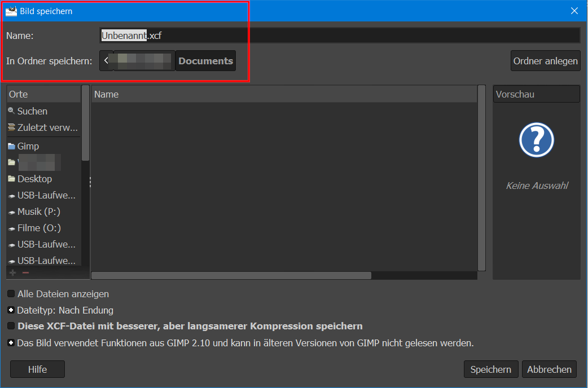588x388 pixels.
Task: Expand the GIMP 2.10 compatibility notice
Action: point(11,342)
